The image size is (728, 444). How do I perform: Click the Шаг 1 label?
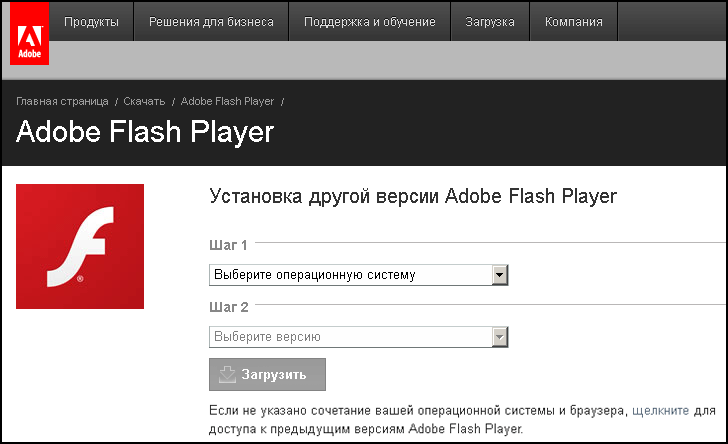click(x=228, y=244)
